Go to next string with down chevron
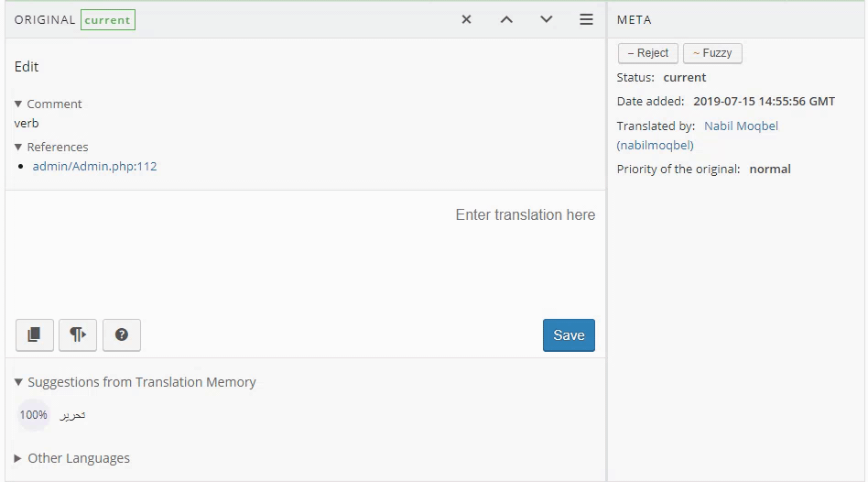868x482 pixels. pyautogui.click(x=547, y=19)
